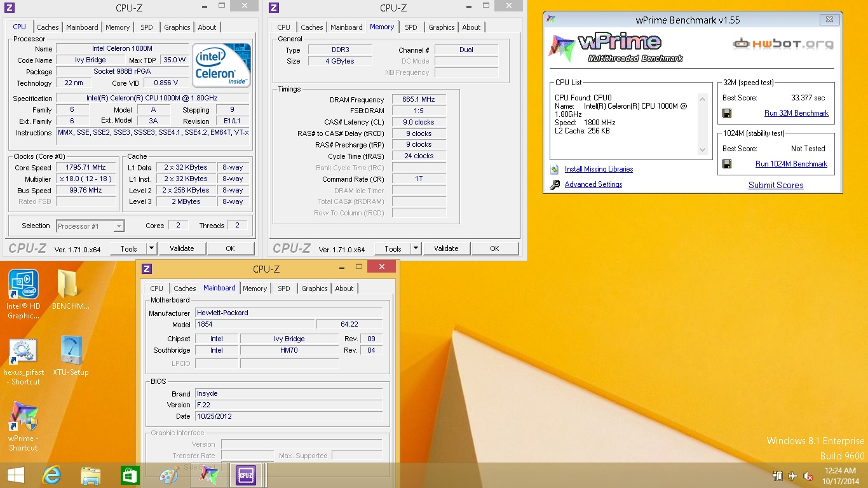This screenshot has height=488, width=868.
Task: Click the Manufacturer field Hewlett-Packard
Action: [x=289, y=313]
